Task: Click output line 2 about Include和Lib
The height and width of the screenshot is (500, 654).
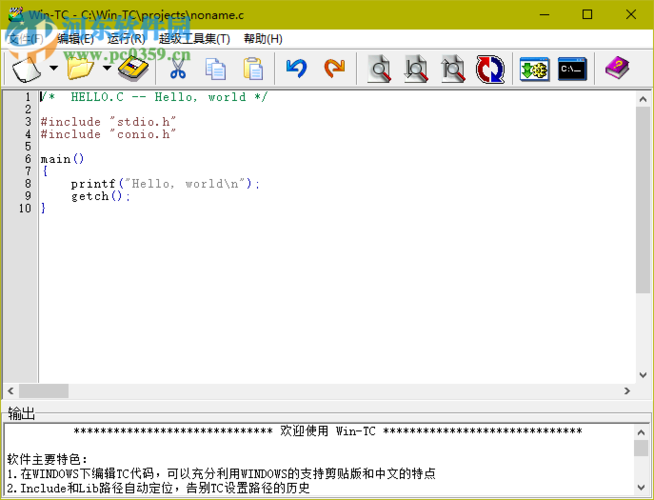Action: point(158,488)
